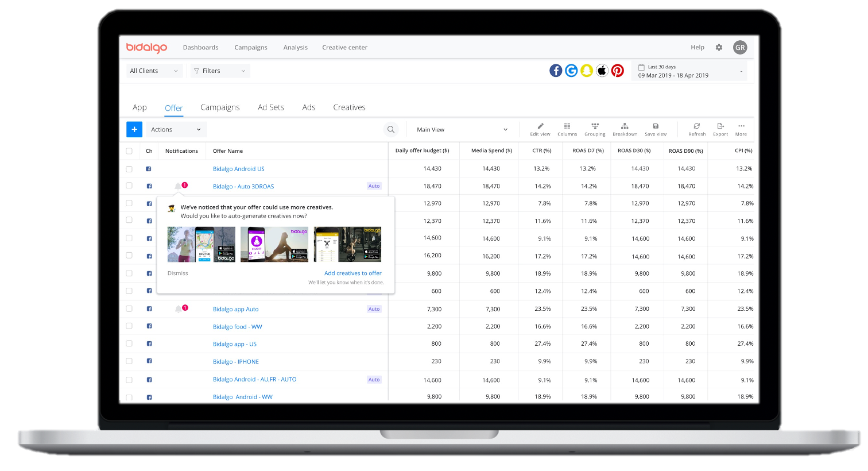Check the Bidalgo Android - AU,FR - AUTO checkbox
The image size is (868, 471).
pos(129,380)
